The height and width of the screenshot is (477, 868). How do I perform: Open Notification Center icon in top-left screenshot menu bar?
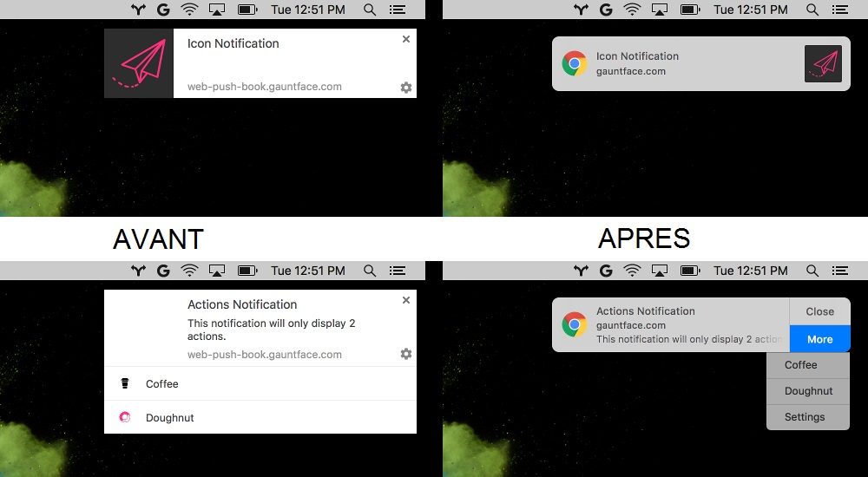397,10
